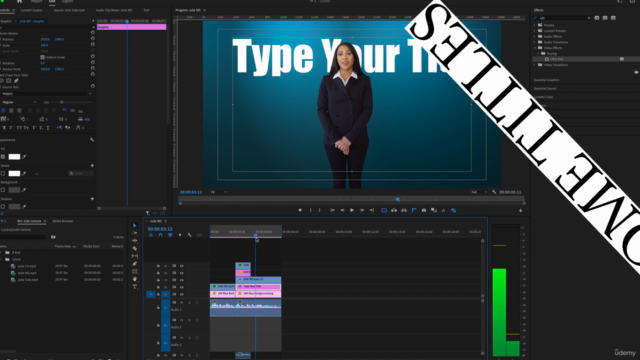Click Step Forward one frame button
The image size is (640, 360).
362,210
